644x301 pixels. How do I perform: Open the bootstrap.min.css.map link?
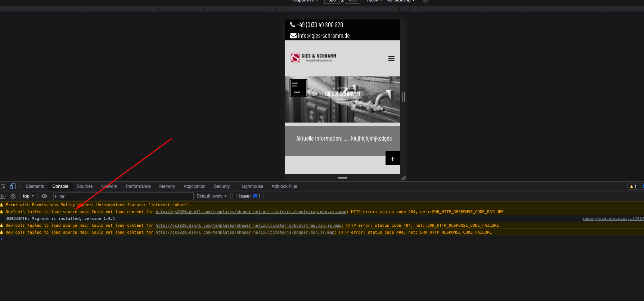click(251, 212)
